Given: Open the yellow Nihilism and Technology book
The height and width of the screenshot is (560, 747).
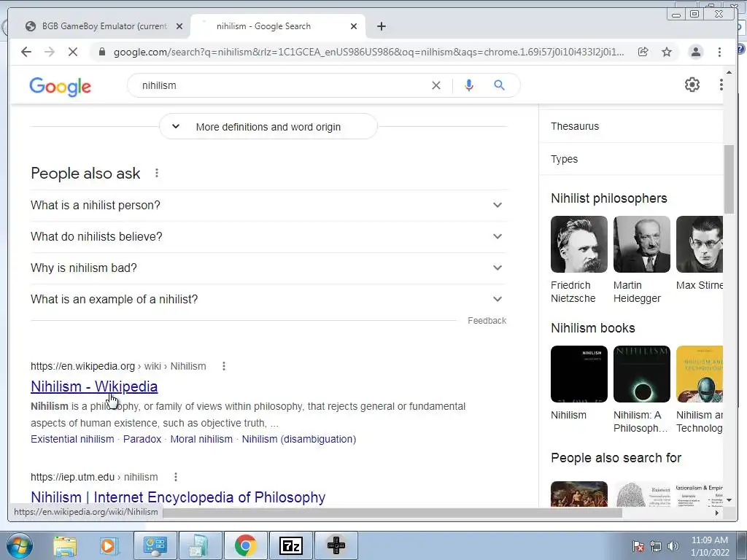Looking at the screenshot, I should (x=700, y=374).
